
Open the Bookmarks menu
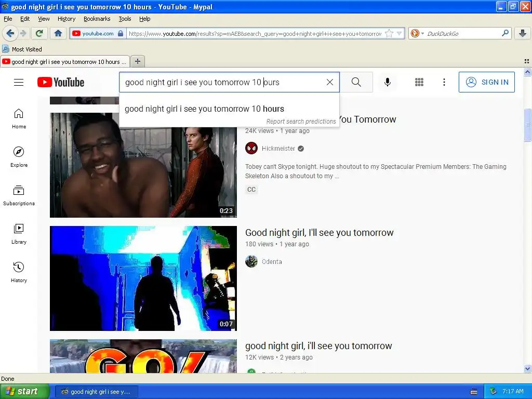97,19
